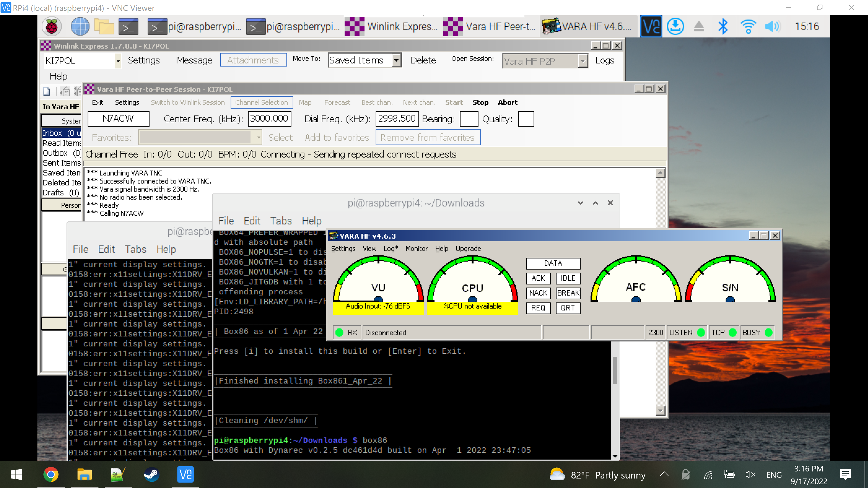The image size is (868, 488).
Task: Click the Center Freq field showing 3000.000
Action: point(269,118)
